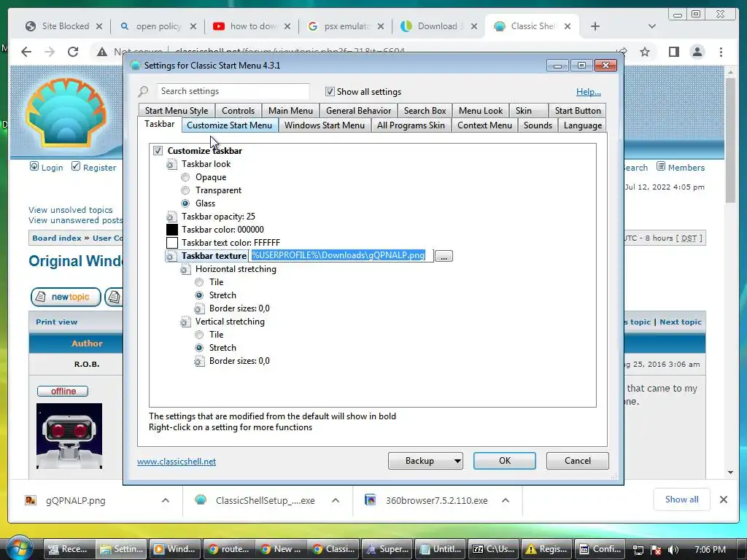Click R.O.B.'s robot avatar image
The image size is (747, 560).
pos(69,436)
